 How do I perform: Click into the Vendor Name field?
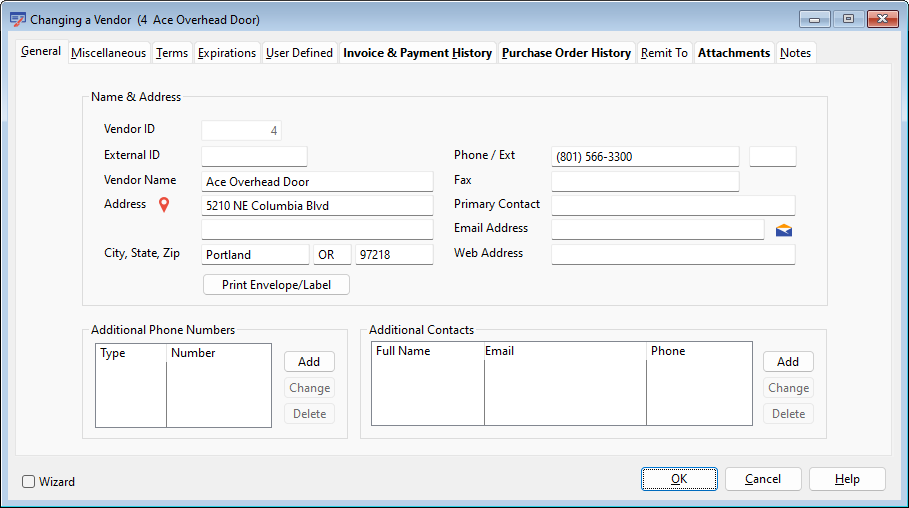coord(317,182)
